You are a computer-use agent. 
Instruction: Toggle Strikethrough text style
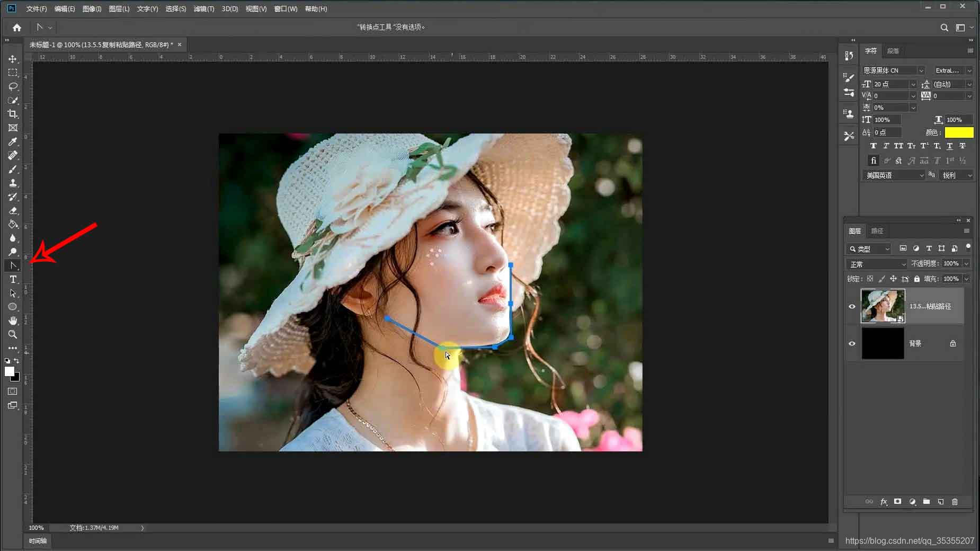[x=963, y=146]
